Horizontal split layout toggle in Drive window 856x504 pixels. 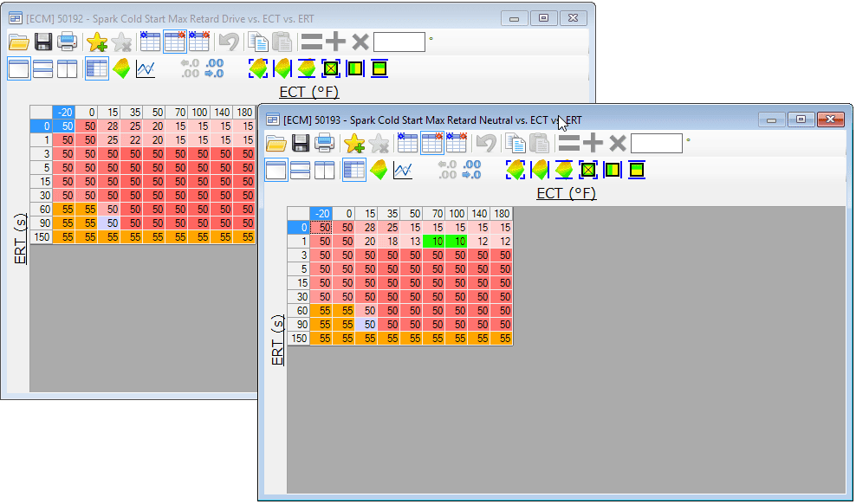[43, 68]
